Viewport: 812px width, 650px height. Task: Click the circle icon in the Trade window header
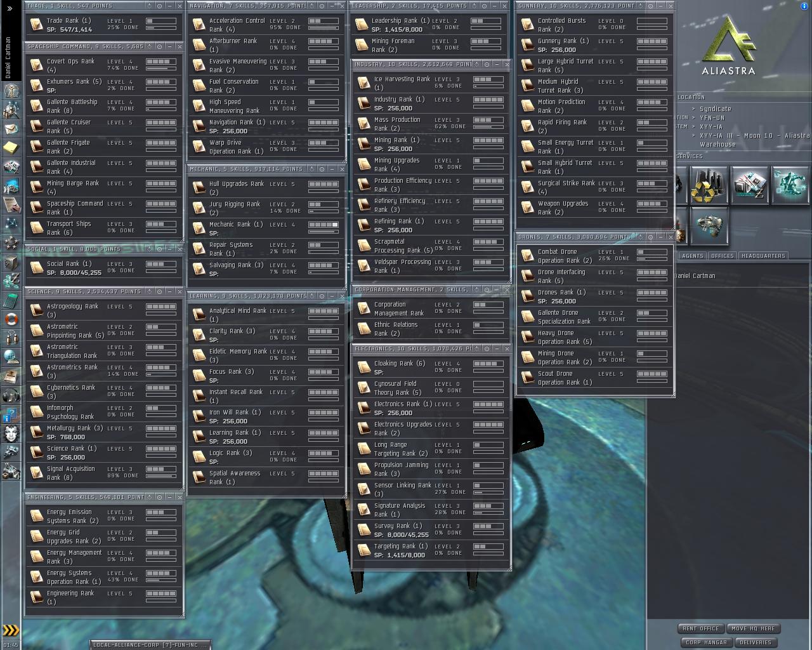pos(159,6)
